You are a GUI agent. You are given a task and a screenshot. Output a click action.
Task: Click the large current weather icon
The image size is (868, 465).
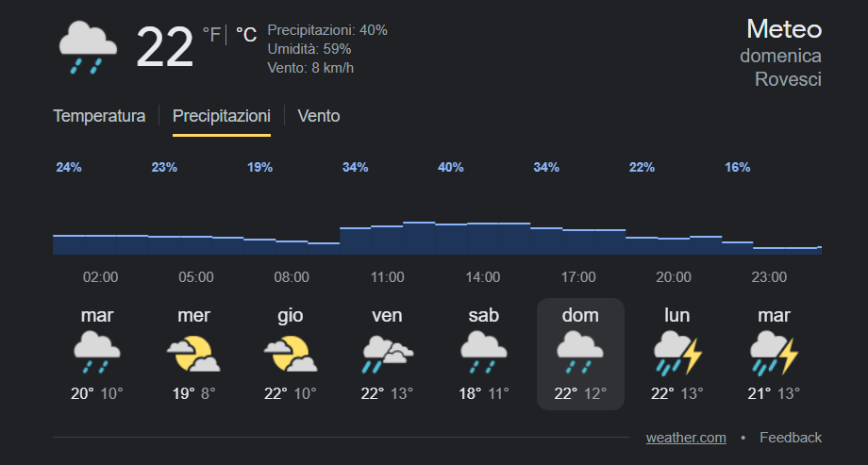tap(88, 48)
